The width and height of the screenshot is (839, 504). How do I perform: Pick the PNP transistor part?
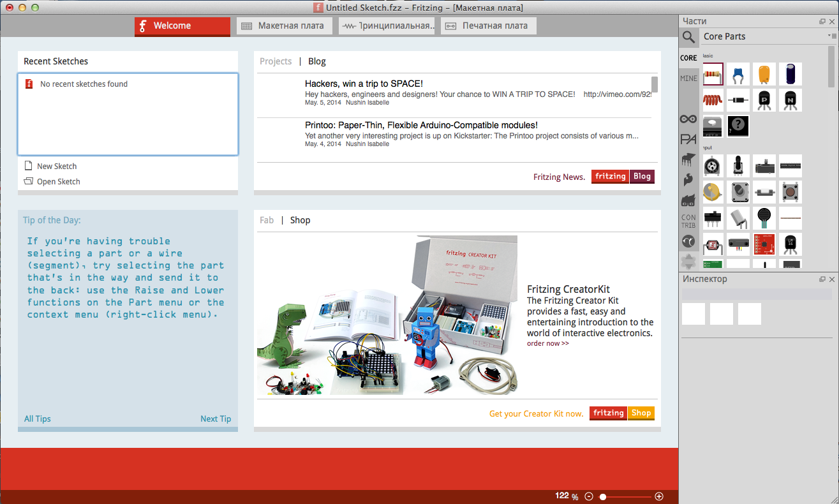(x=764, y=100)
